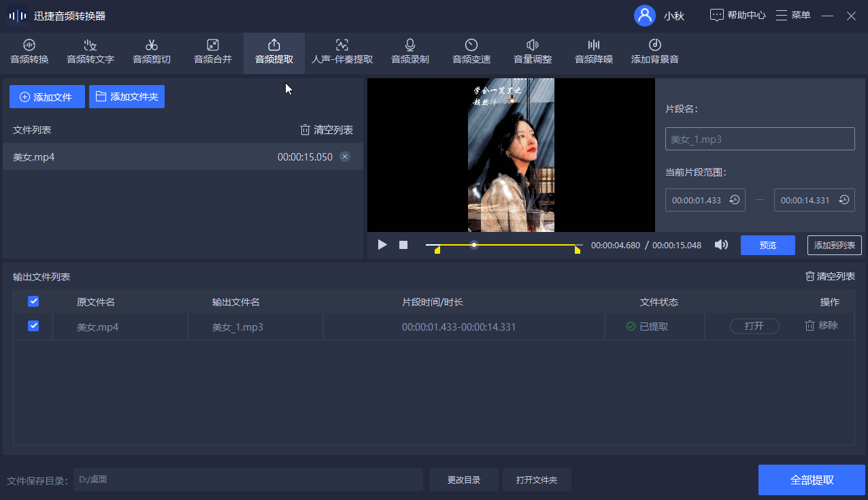Click the 打开文件夹 open folder button
Image resolution: width=868 pixels, height=500 pixels.
tap(537, 480)
